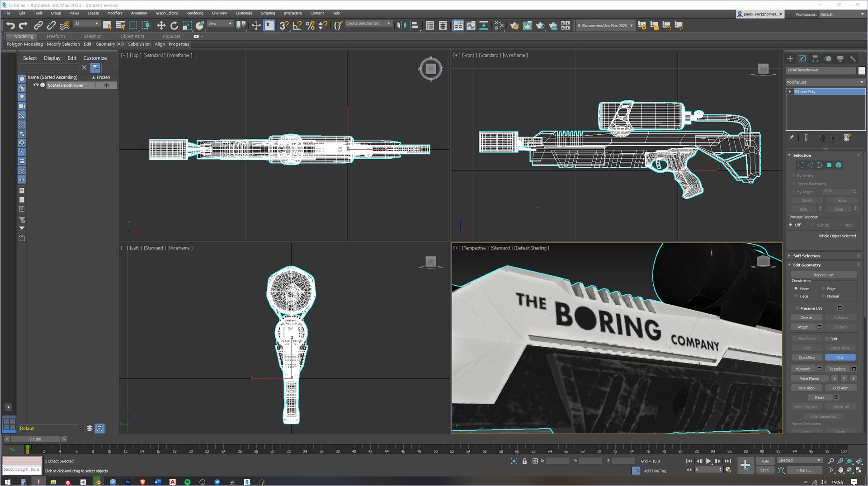Open the Create command panel tab
Viewport: 868px width, 486px height.
click(790, 58)
